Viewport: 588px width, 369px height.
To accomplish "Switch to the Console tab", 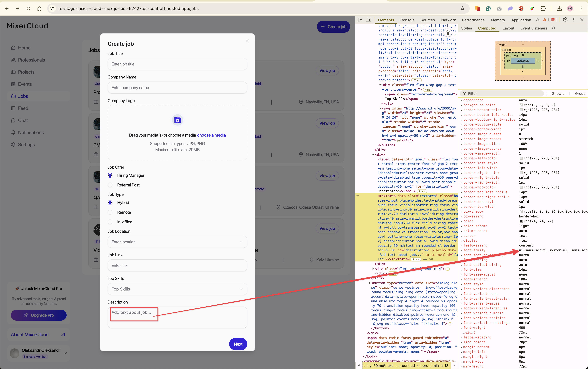I will coord(407,20).
